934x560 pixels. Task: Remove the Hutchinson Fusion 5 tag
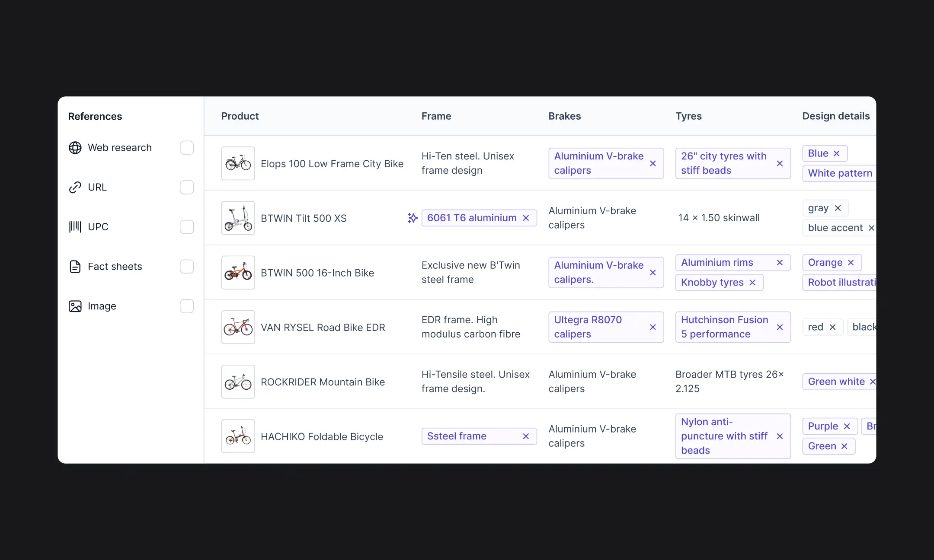tap(780, 327)
